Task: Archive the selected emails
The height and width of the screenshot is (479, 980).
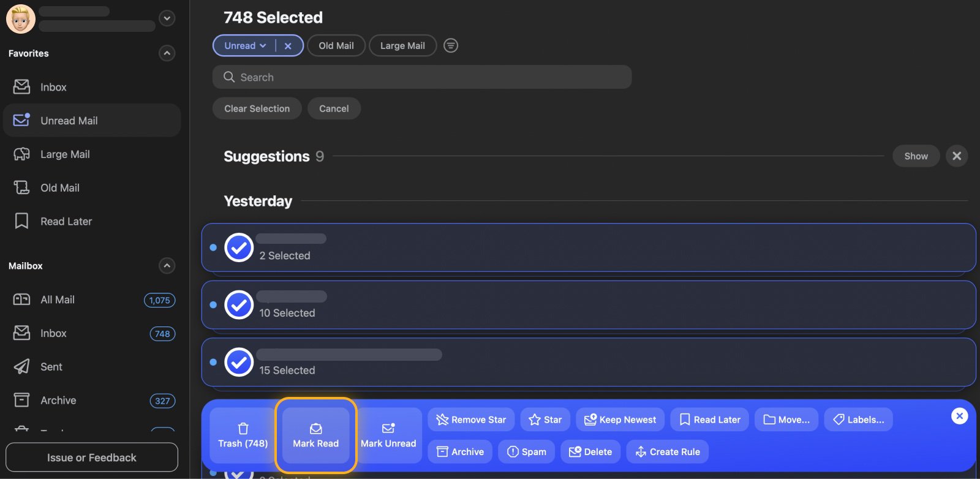Action: click(x=460, y=452)
